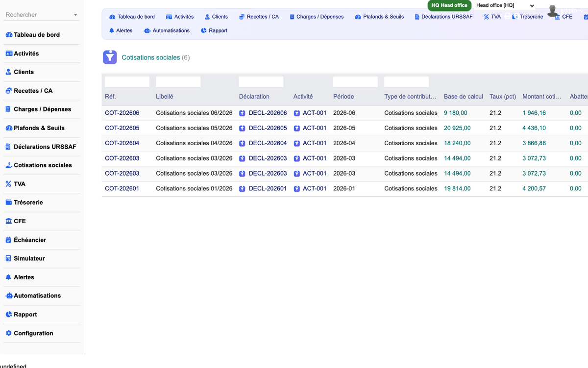Focus the Déclaration filter field
This screenshot has height=368, width=588.
(261, 82)
